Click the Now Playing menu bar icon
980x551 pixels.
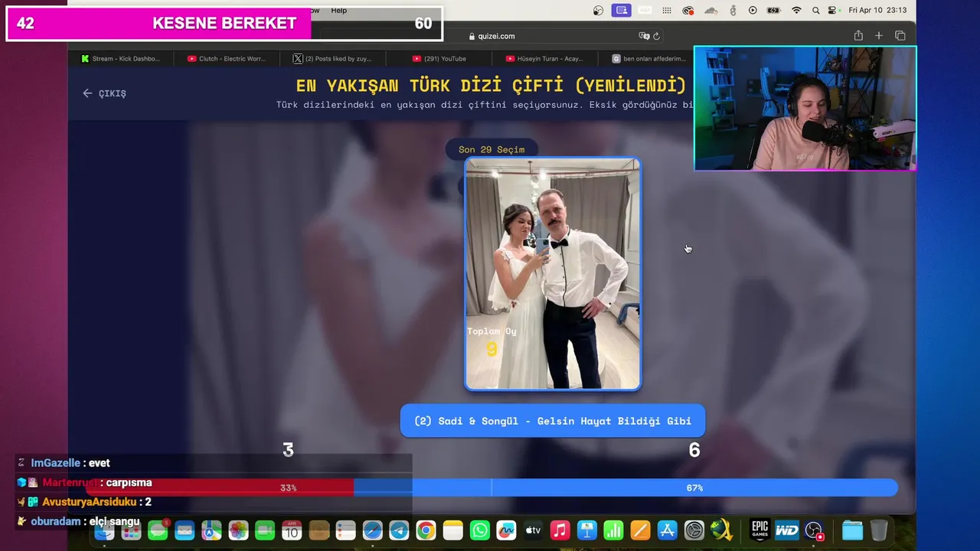pyautogui.click(x=753, y=11)
